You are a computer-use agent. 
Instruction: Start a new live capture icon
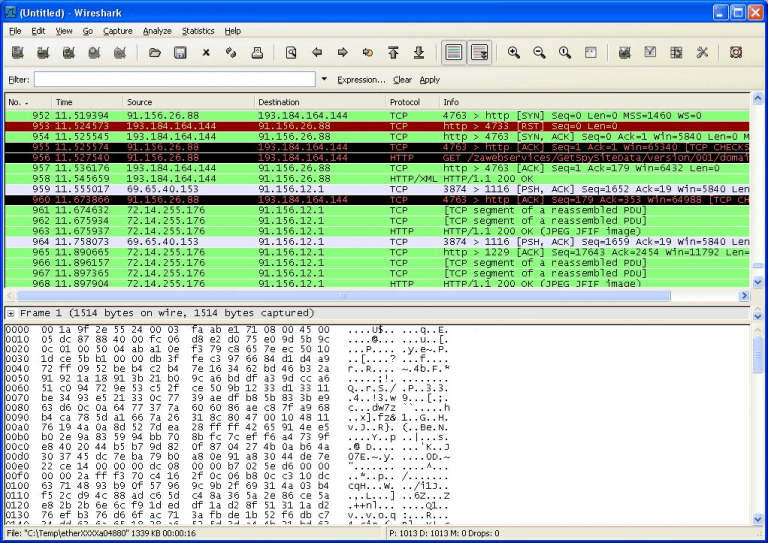pos(69,52)
